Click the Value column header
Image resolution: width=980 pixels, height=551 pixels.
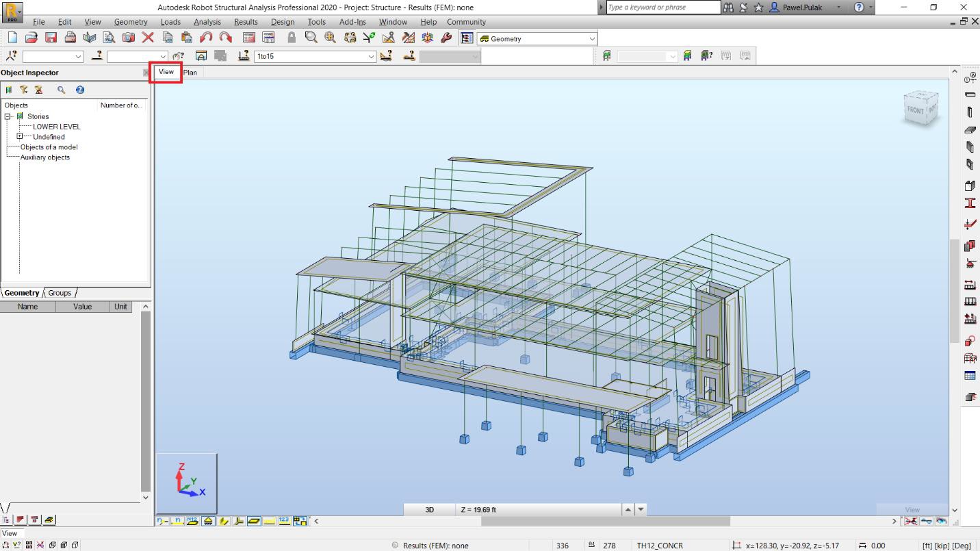(x=83, y=307)
